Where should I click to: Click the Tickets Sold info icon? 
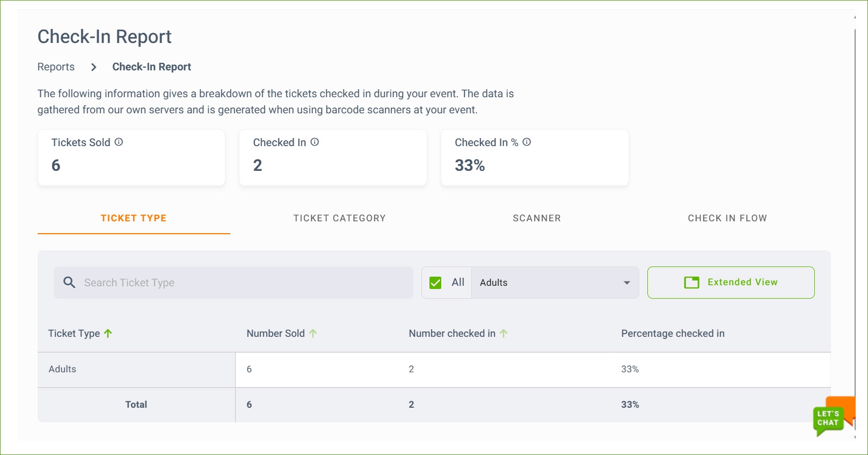[x=119, y=142]
